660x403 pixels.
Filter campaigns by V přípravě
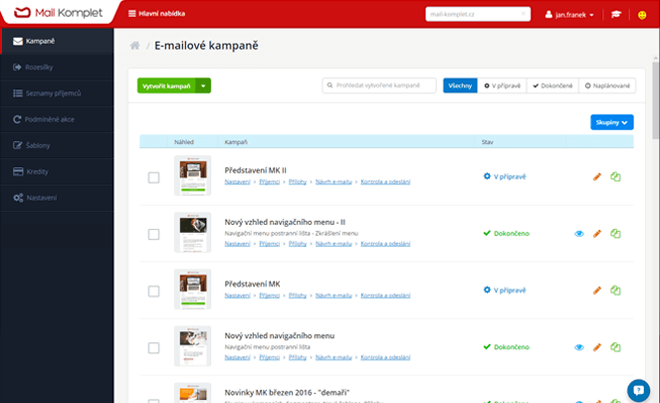click(x=502, y=85)
